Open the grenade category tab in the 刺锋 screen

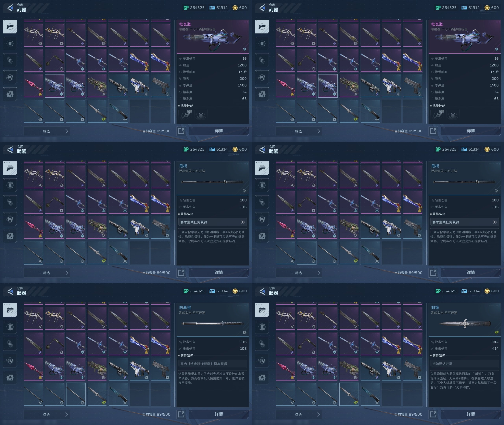pyautogui.click(x=262, y=344)
